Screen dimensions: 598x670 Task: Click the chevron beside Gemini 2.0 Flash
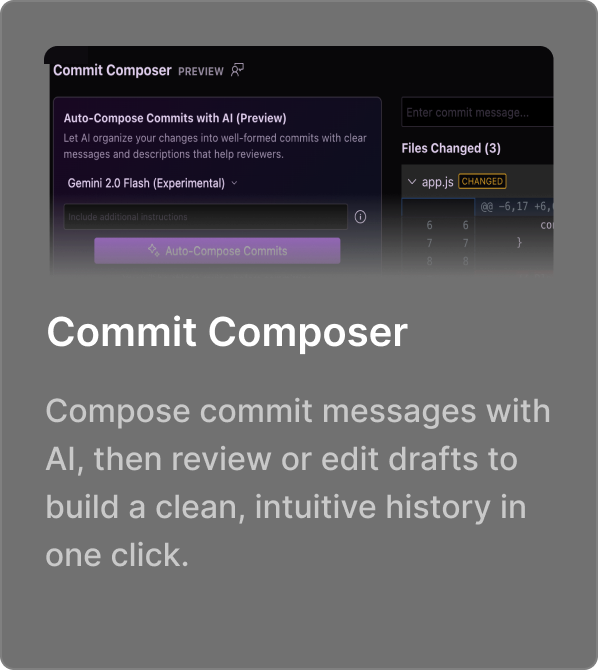point(234,183)
